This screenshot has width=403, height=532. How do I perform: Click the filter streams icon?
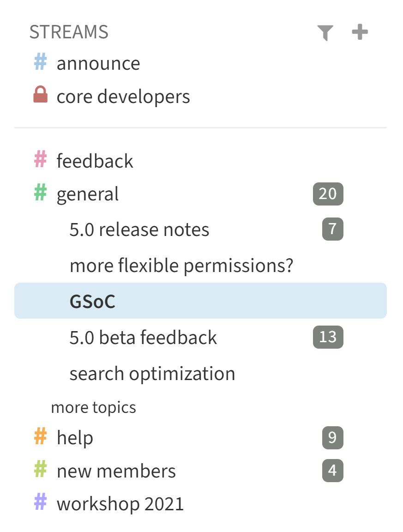pyautogui.click(x=325, y=33)
